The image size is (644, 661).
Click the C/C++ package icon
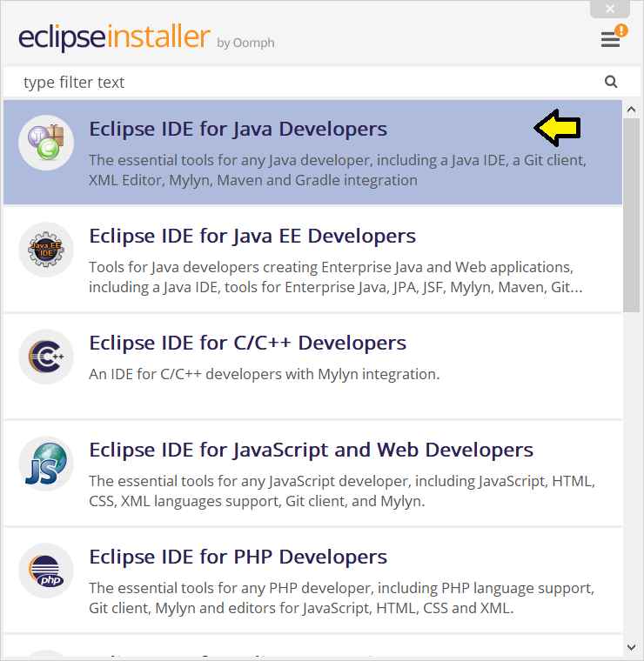[x=46, y=357]
